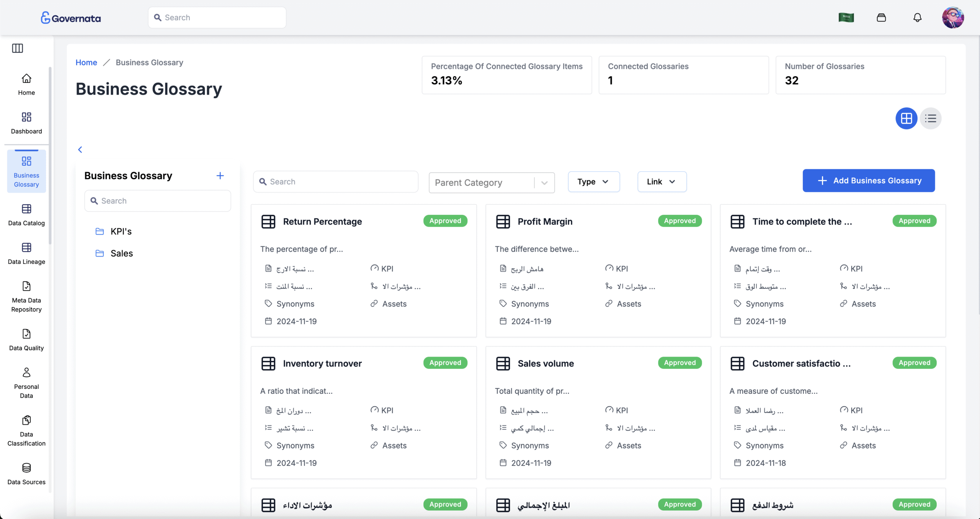Click Percentage Of Connected Glossary Items card
This screenshot has height=519, width=980.
507,75
